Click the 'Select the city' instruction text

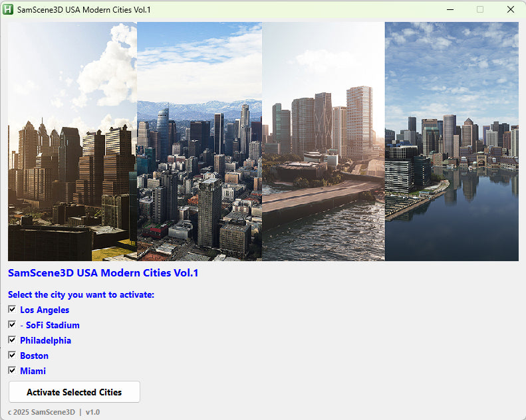click(x=81, y=294)
